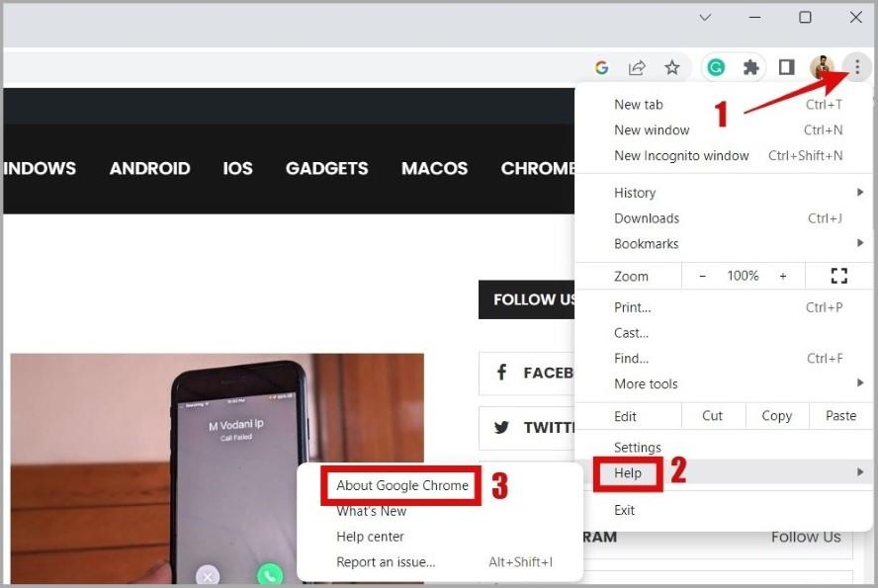
Task: Open the Extensions puzzle icon
Action: click(750, 68)
